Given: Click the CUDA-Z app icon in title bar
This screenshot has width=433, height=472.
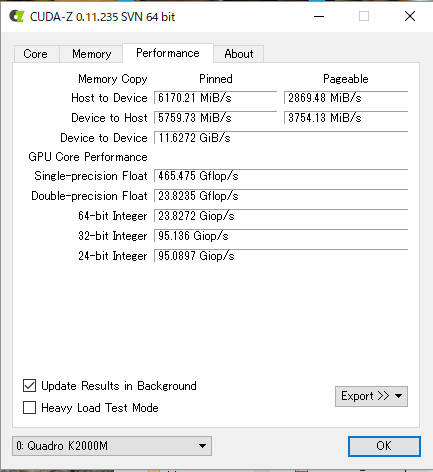Looking at the screenshot, I should (x=16, y=16).
